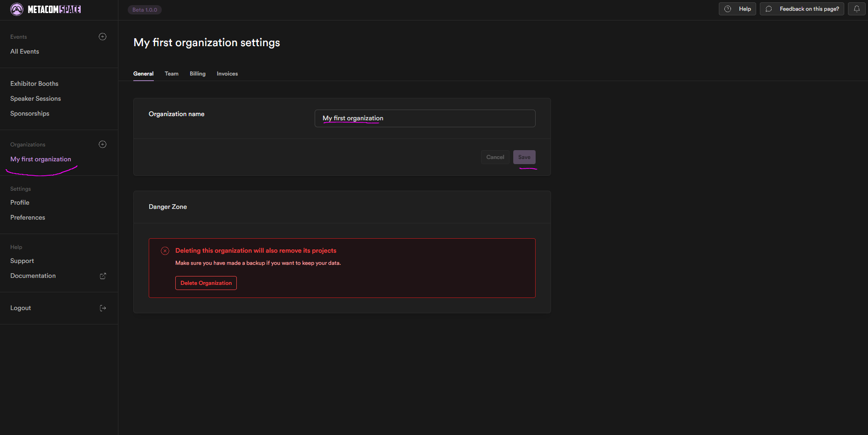Click the Metacom Space logo icon
The width and height of the screenshot is (868, 435).
coord(17,9)
